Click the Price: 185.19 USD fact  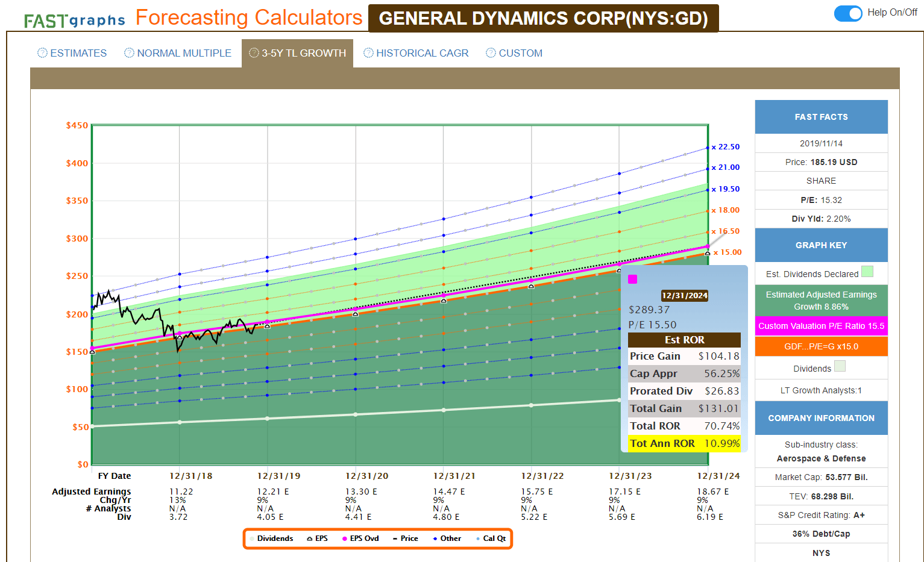[x=821, y=162]
